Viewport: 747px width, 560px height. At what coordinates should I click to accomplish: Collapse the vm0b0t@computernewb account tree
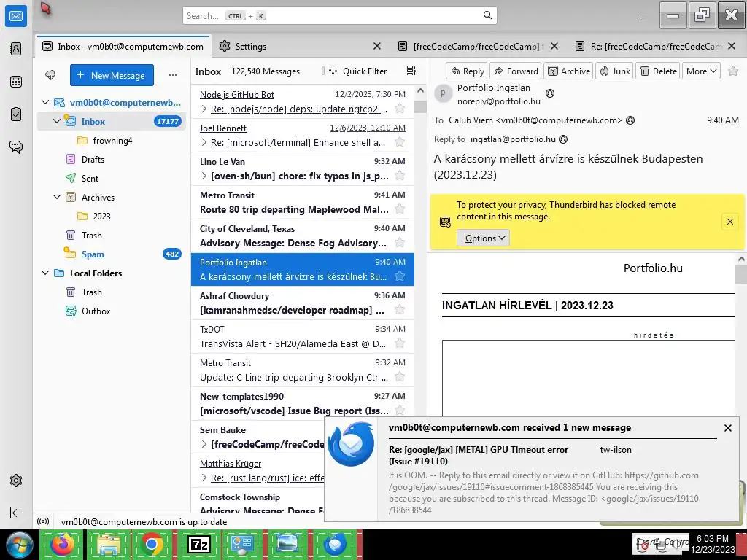tap(45, 102)
